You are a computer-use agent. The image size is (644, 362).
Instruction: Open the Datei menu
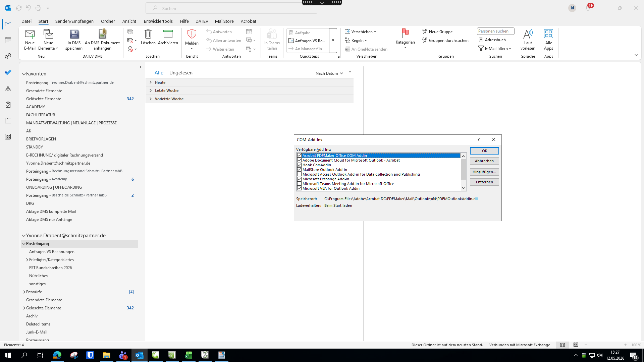pyautogui.click(x=26, y=21)
